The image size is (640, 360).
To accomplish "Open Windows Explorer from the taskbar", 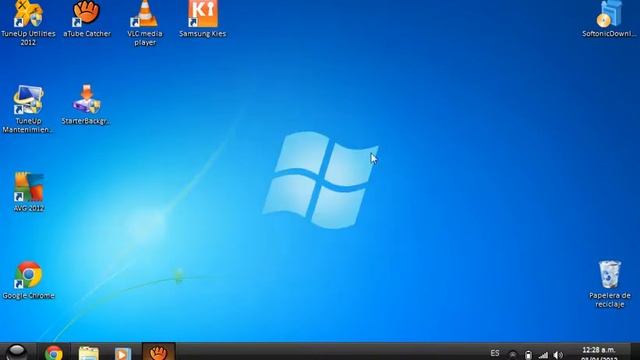I will pyautogui.click(x=89, y=353).
